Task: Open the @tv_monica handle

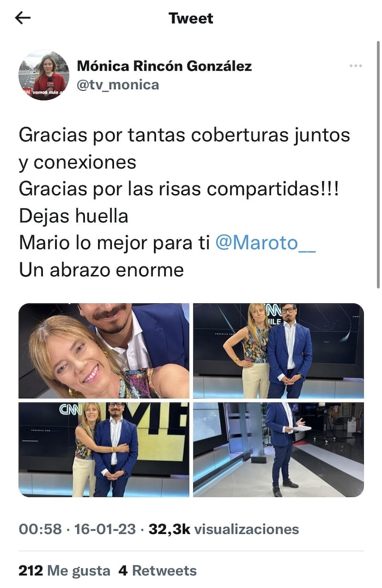Action: click(118, 85)
